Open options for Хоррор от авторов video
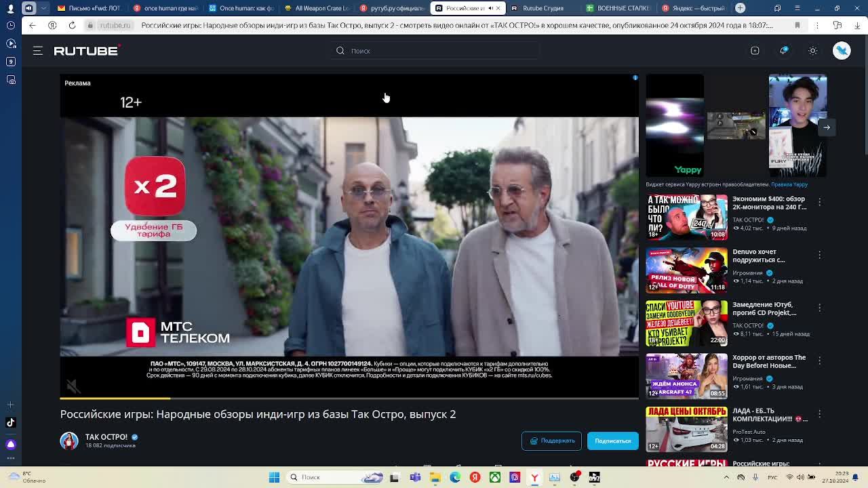868x488 pixels. pos(819,361)
